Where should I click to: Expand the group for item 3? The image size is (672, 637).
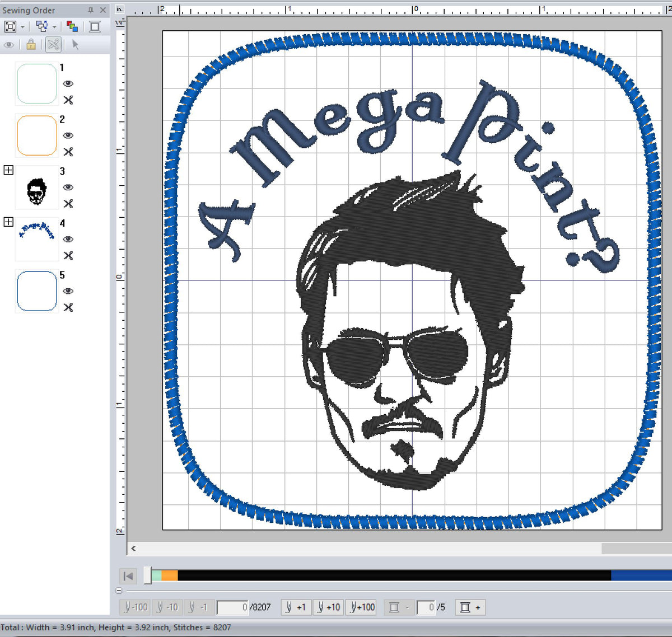pos(8,170)
